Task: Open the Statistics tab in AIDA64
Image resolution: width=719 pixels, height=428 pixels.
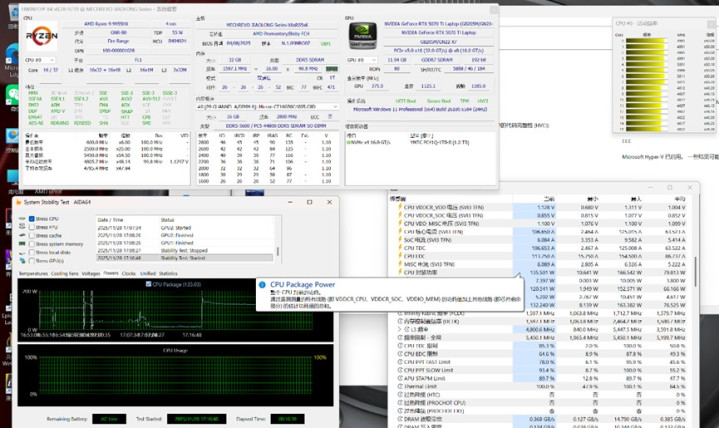Action: point(170,272)
